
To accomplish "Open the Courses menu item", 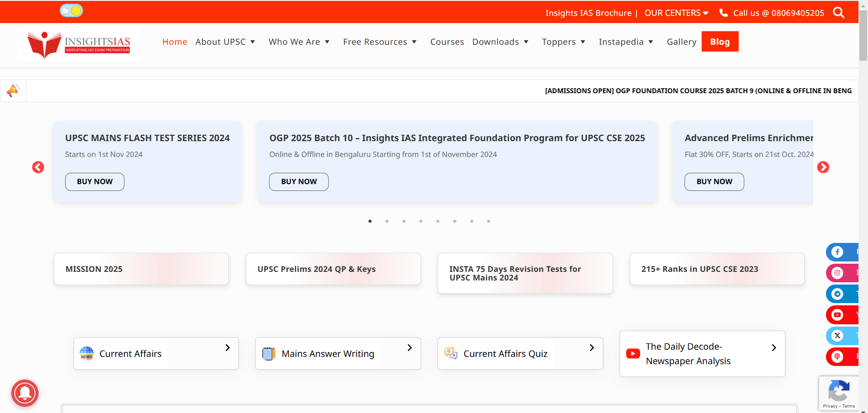I will coord(447,42).
